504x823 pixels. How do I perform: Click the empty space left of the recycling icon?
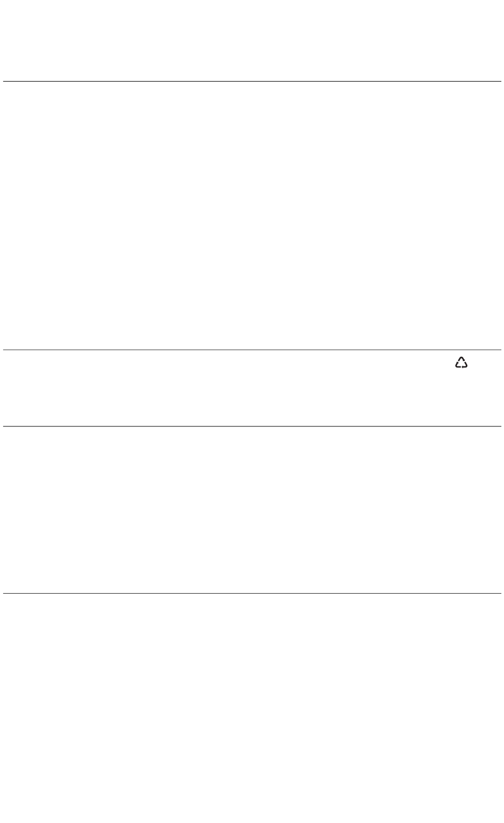click(228, 388)
